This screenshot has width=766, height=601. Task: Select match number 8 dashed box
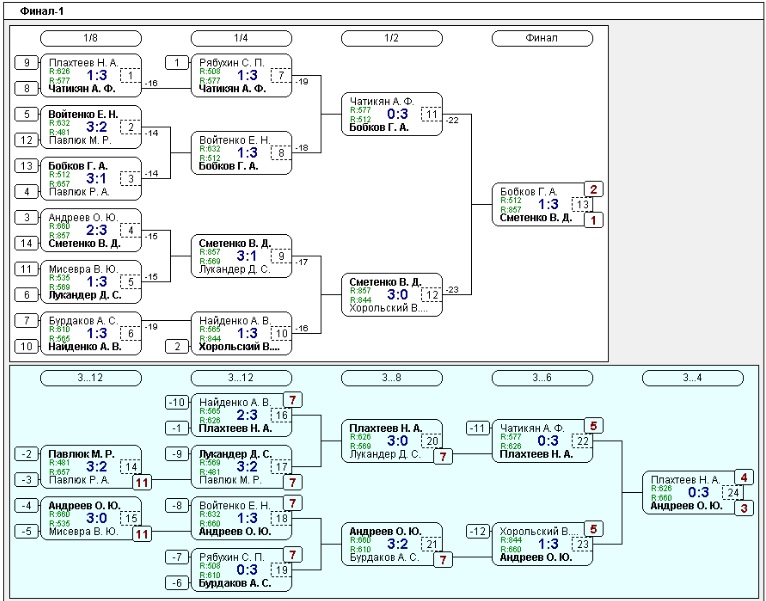(x=281, y=153)
